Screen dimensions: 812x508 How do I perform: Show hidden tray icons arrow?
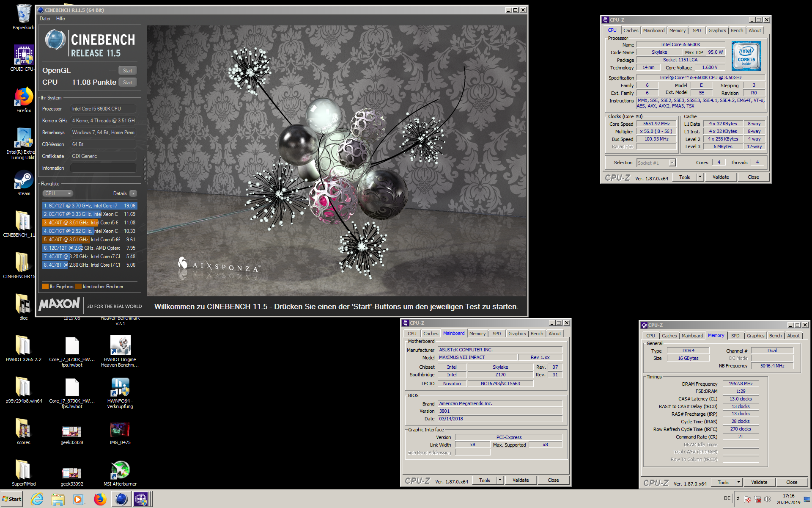point(738,499)
